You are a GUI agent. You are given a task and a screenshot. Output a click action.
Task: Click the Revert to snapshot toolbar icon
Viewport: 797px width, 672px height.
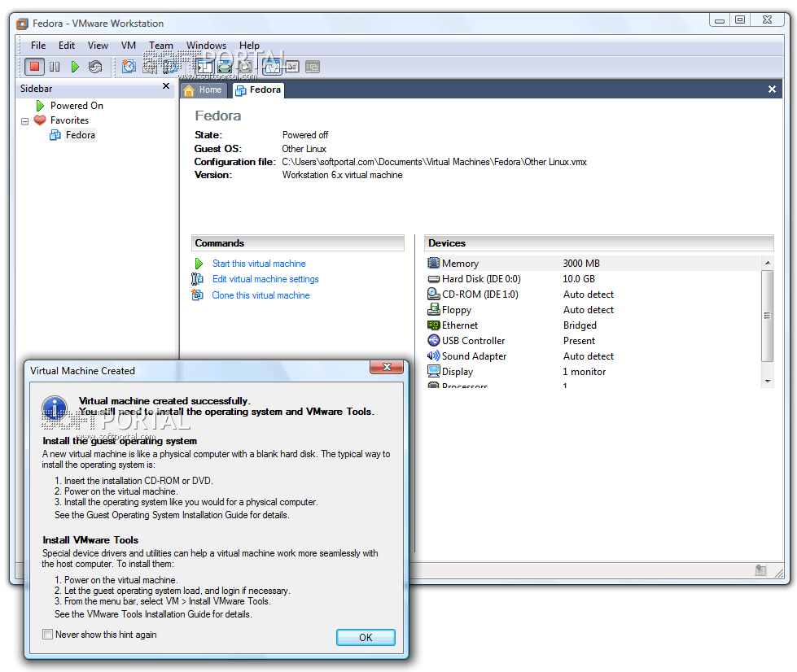[150, 67]
